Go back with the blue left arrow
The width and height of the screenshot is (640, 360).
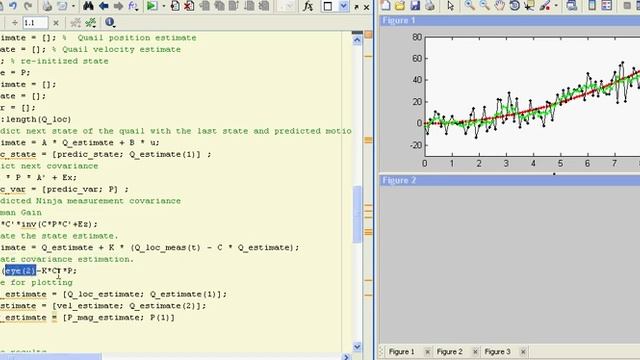tap(104, 6)
